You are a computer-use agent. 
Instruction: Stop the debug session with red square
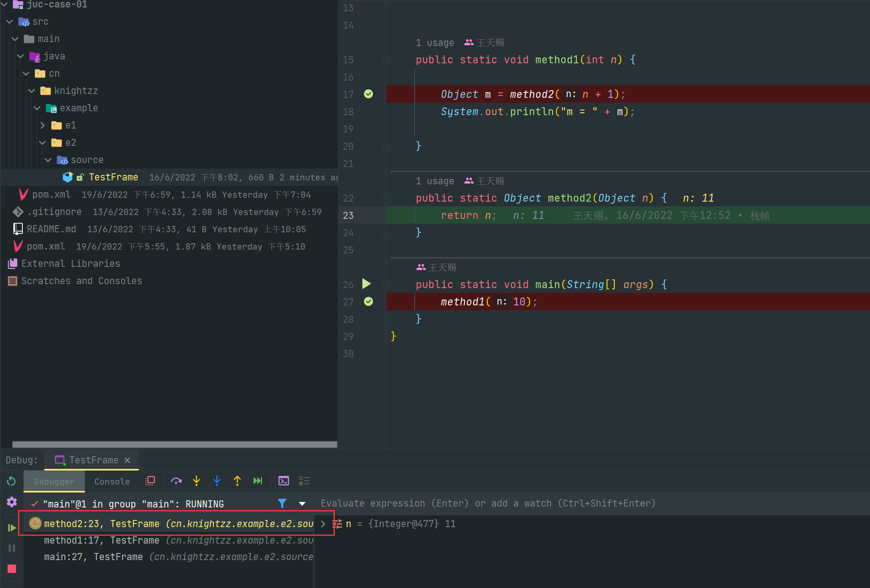(x=12, y=568)
